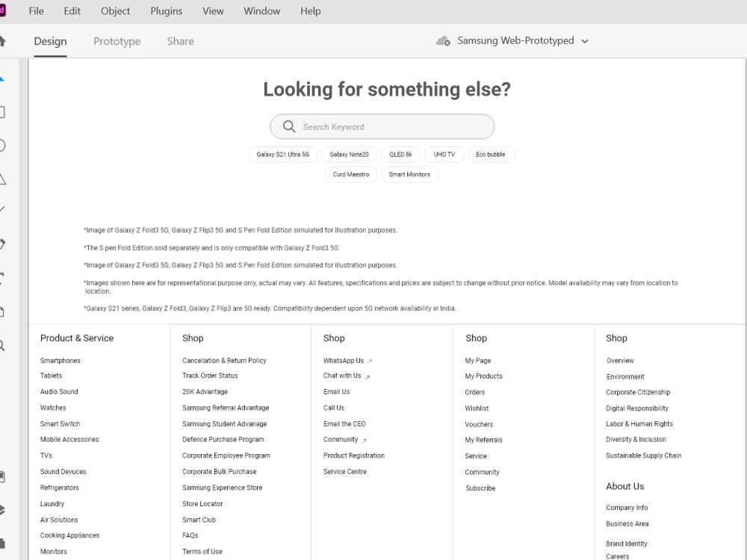Click the Tablets link

click(51, 376)
